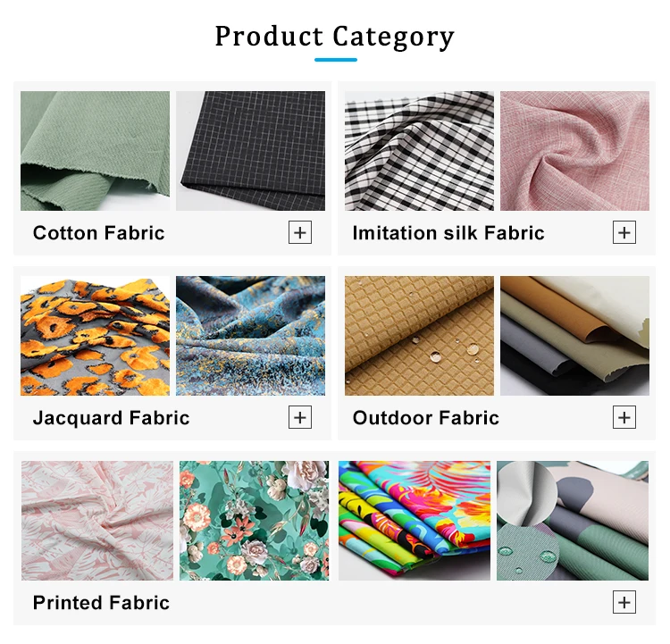Expand the Jacquard Fabric plus icon
670x644 pixels.
tap(300, 417)
